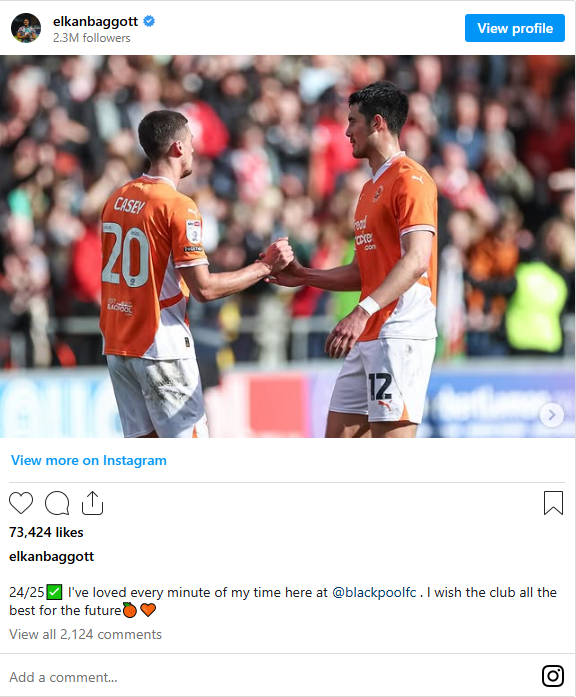Open the View more on Instagram link

pyautogui.click(x=89, y=461)
